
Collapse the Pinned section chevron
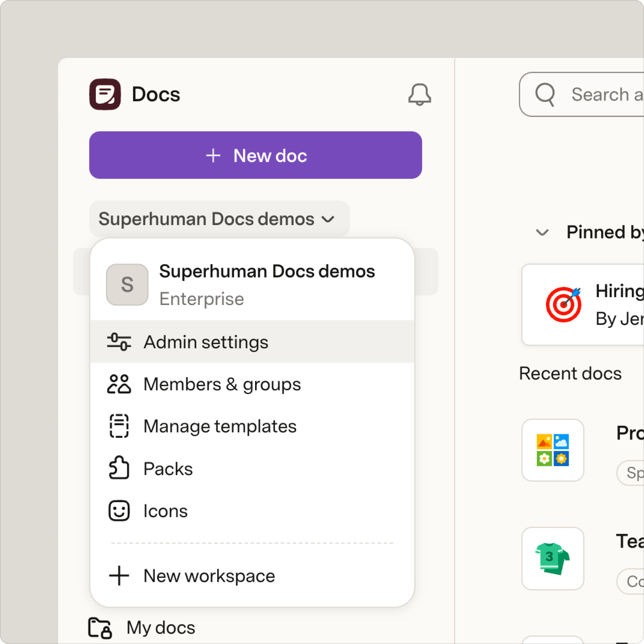pos(542,232)
